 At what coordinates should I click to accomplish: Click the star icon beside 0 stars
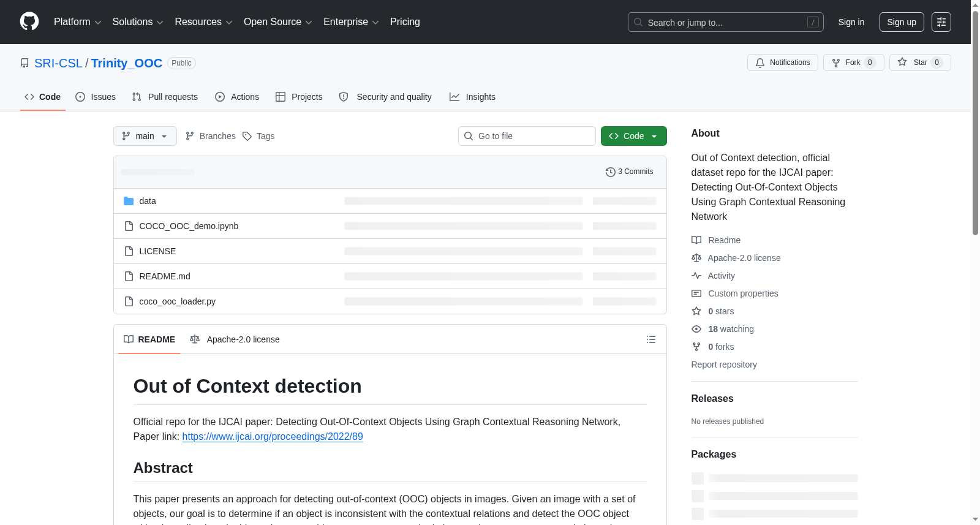696,311
